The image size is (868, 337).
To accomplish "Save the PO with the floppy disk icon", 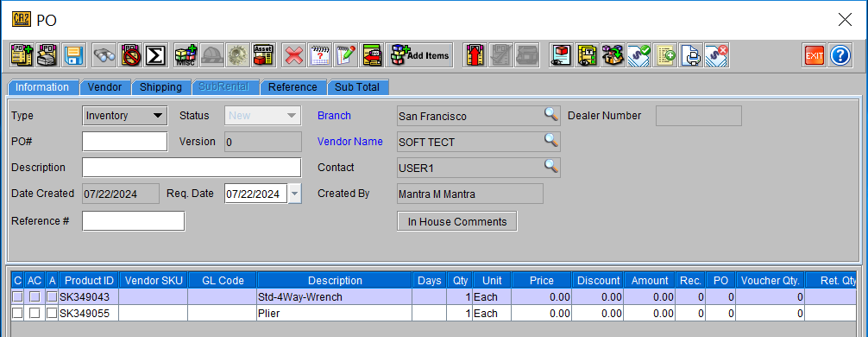I will click(73, 55).
